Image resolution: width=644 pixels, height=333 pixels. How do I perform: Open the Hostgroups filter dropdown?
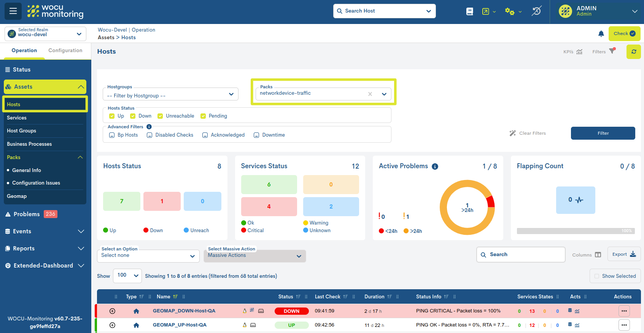pos(170,94)
